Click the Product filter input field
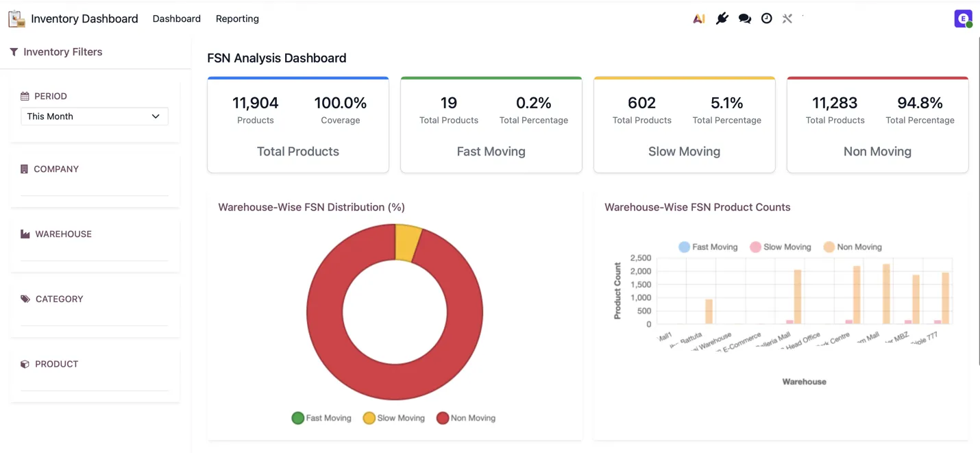 [95, 382]
